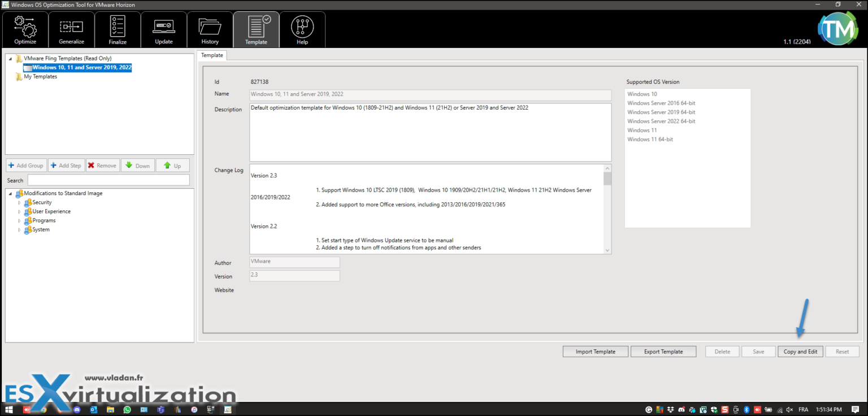This screenshot has width=868, height=416.
Task: Open the History section
Action: click(x=210, y=29)
